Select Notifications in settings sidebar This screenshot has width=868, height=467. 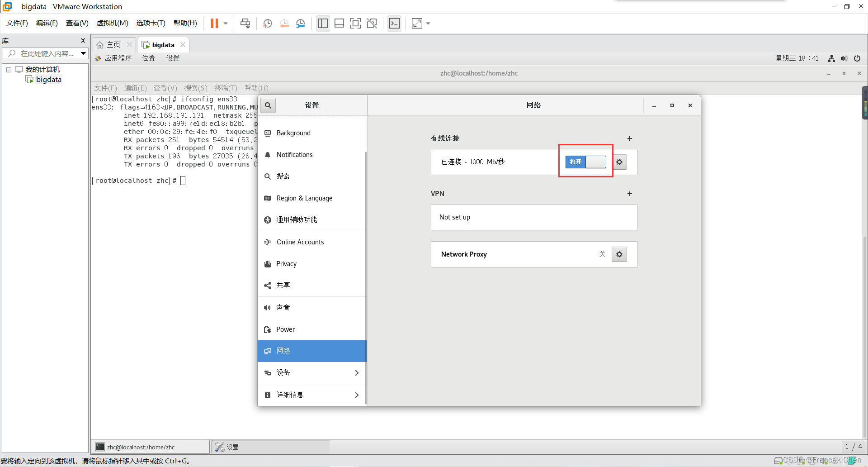[312, 155]
